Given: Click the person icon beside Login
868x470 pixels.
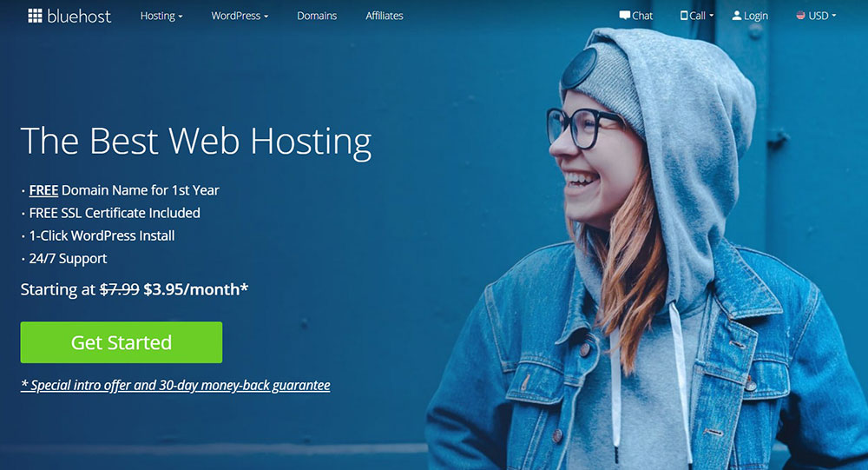Looking at the screenshot, I should tap(736, 16).
